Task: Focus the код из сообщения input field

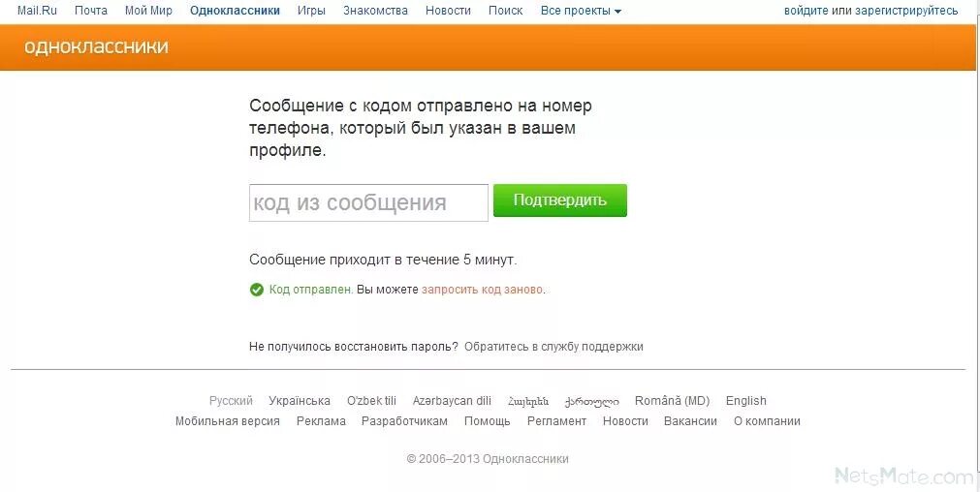Action: point(368,202)
